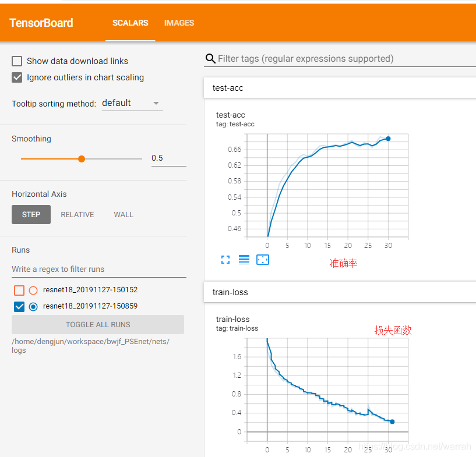Screen dimensions: 476x457
Task: Focus the regex filter runs field
Action: click(99, 269)
